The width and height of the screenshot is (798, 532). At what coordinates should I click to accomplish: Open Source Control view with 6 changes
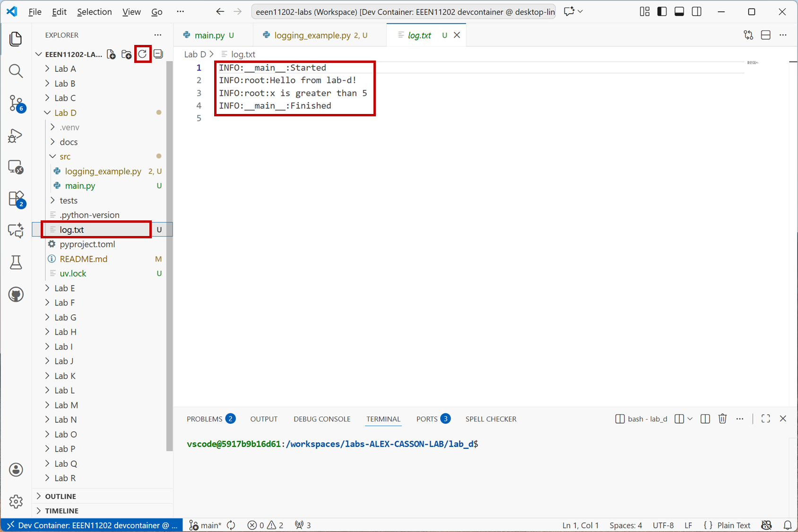16,103
